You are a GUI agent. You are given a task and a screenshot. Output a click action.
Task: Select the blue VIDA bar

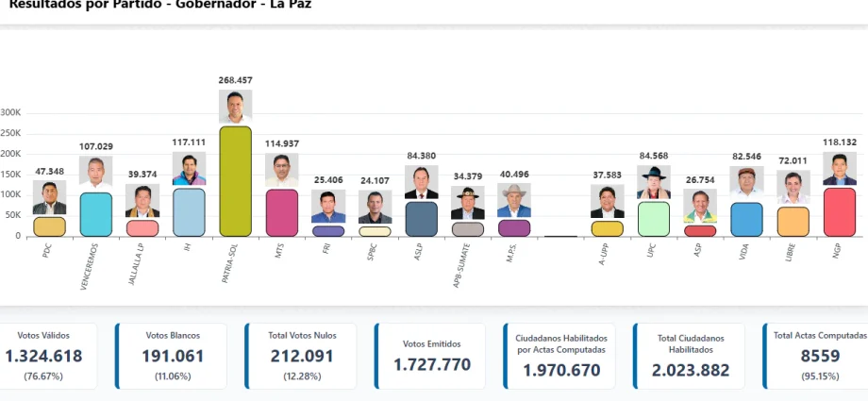click(746, 219)
